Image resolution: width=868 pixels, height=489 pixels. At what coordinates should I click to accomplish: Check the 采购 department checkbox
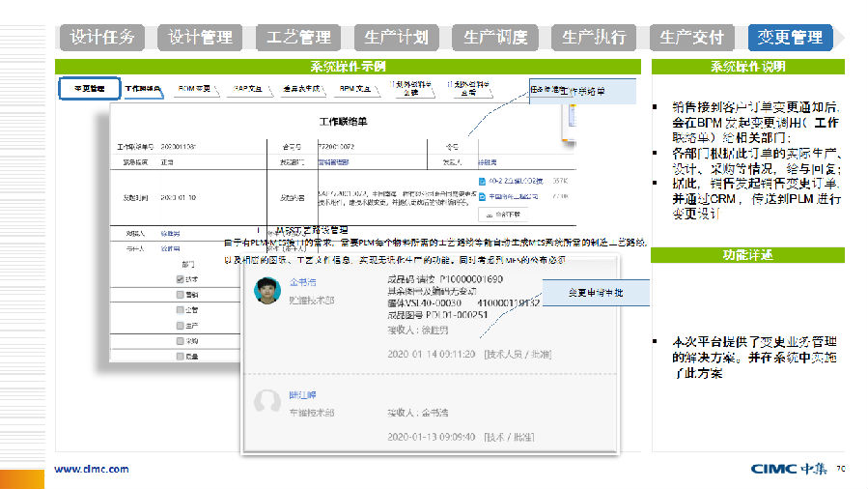180,341
